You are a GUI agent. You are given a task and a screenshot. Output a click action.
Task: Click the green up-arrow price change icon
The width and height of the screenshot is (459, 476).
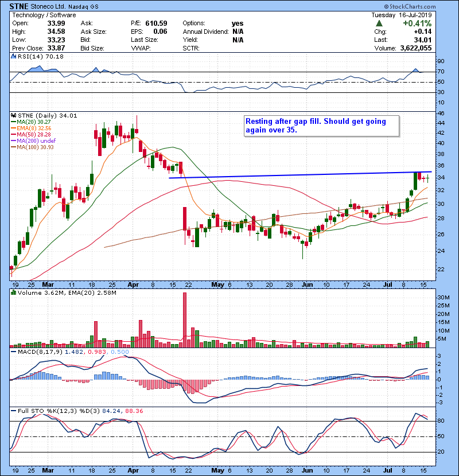pyautogui.click(x=379, y=23)
